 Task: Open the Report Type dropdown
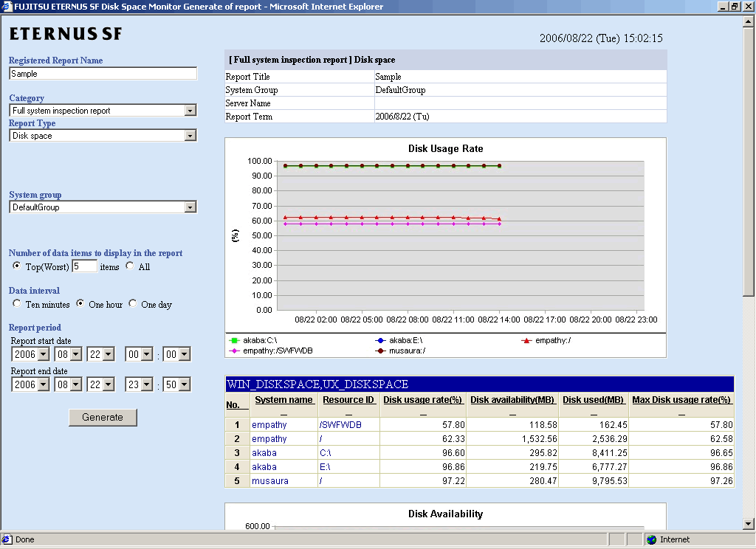click(x=190, y=136)
